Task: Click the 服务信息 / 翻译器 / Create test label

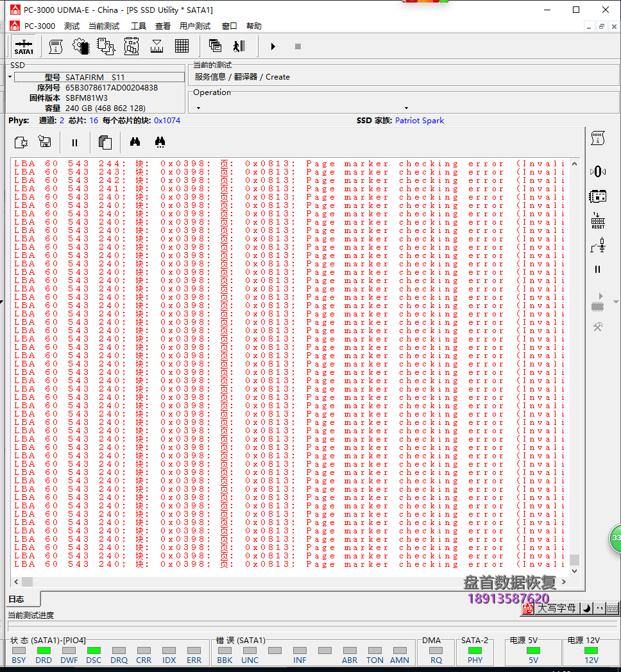Action: click(242, 77)
